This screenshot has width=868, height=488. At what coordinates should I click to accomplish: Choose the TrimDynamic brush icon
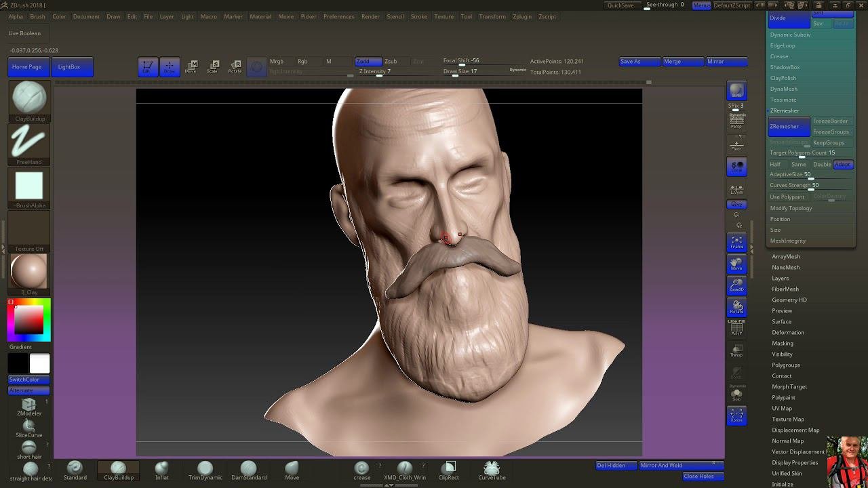[x=205, y=469]
